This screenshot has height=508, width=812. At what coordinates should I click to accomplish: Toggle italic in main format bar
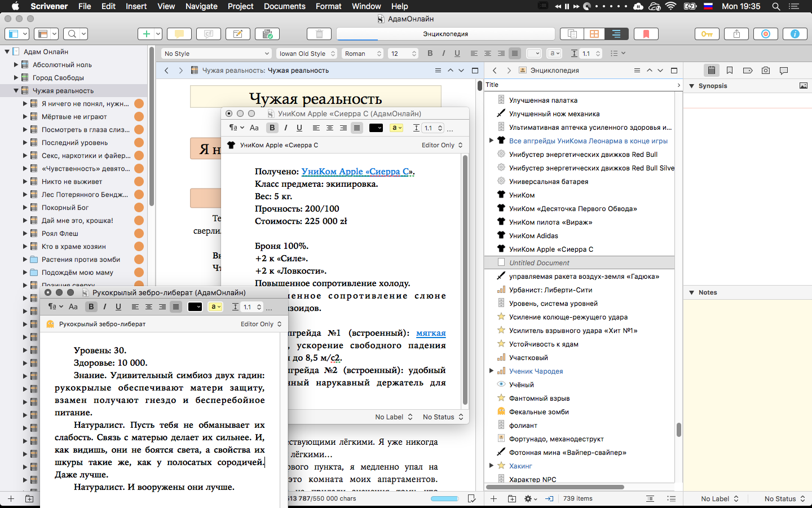point(443,54)
